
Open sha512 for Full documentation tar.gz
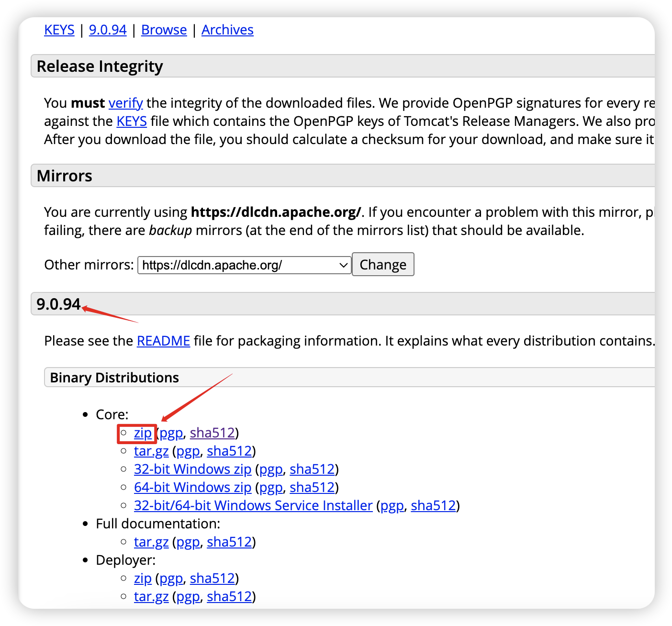point(229,542)
